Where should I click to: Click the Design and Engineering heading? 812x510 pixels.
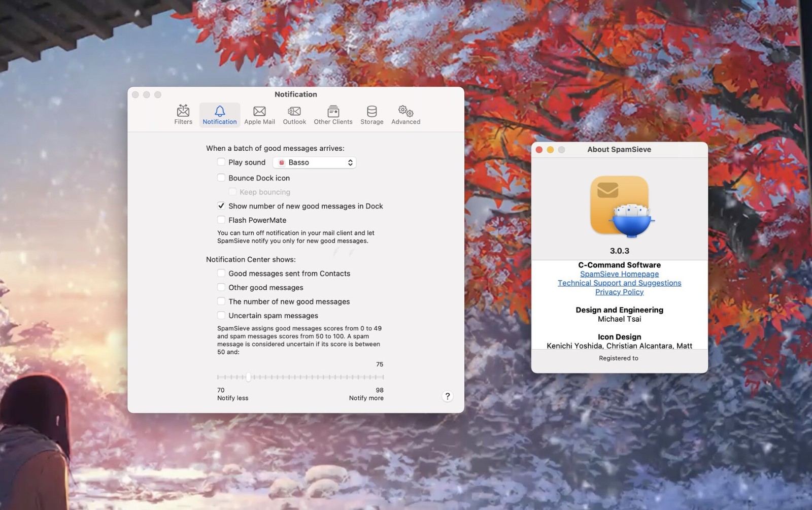(x=619, y=310)
